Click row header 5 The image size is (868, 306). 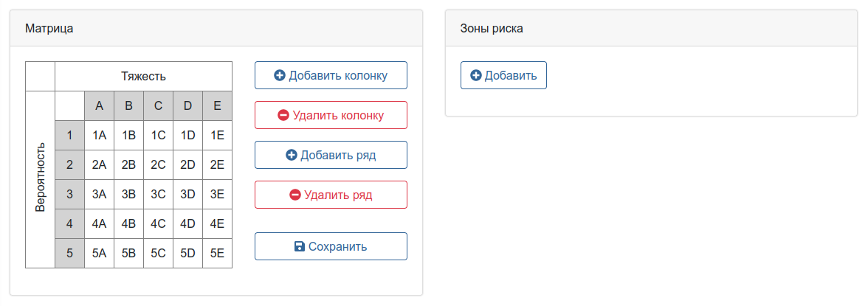tap(70, 254)
